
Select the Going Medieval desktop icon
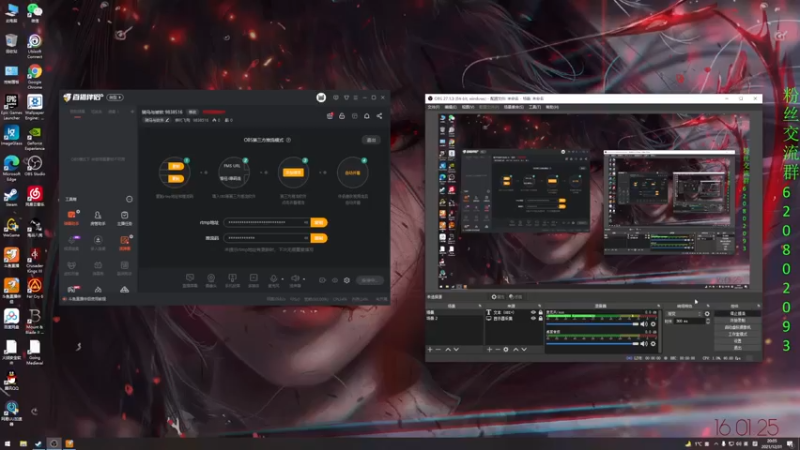coord(35,352)
